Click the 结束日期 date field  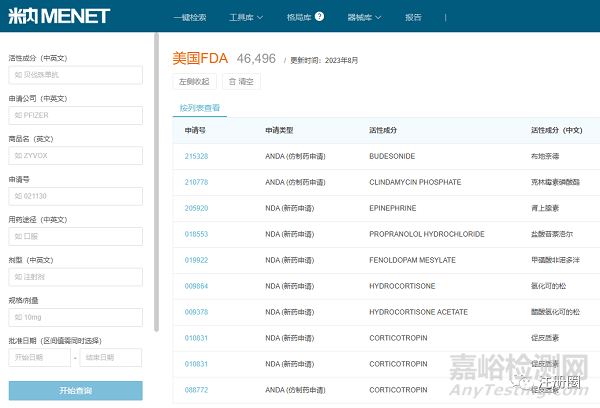pyautogui.click(x=110, y=357)
